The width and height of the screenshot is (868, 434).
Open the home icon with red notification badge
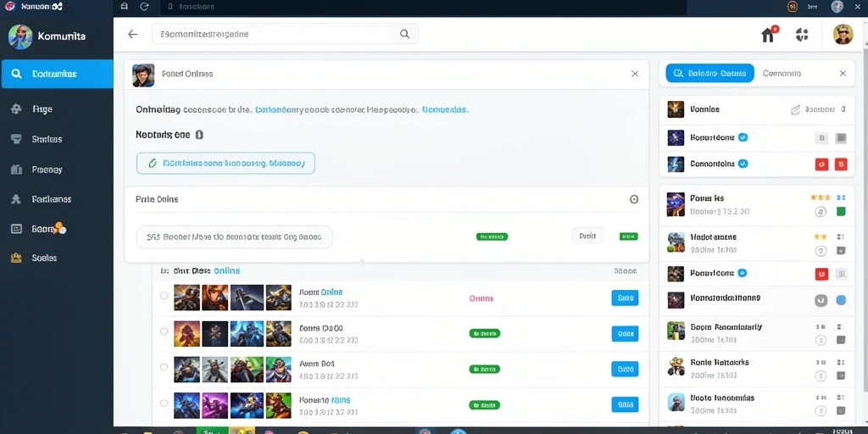tap(769, 34)
